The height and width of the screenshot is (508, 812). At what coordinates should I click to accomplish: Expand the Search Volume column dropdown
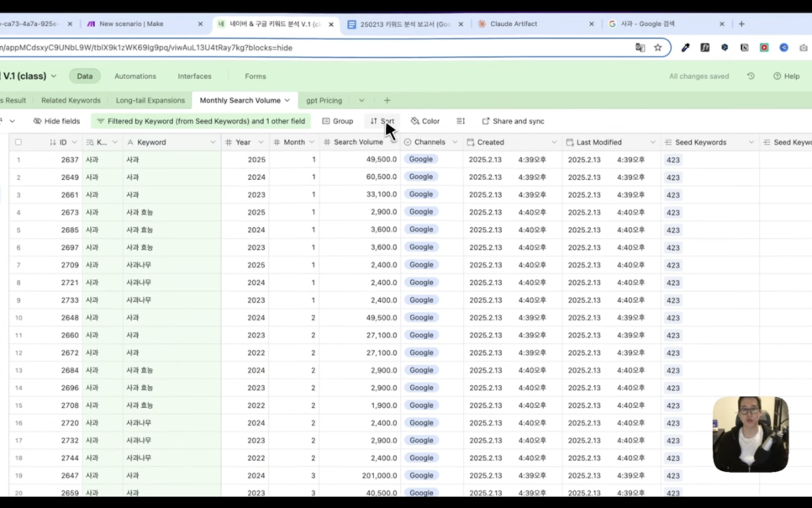(393, 142)
